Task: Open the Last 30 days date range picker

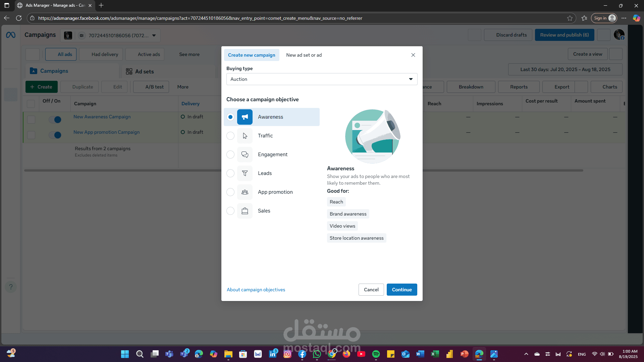Action: click(565, 69)
